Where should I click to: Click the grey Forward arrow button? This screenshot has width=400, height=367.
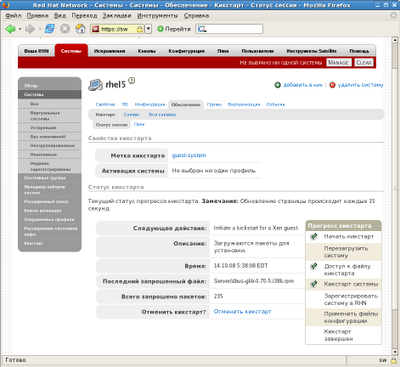(30, 29)
